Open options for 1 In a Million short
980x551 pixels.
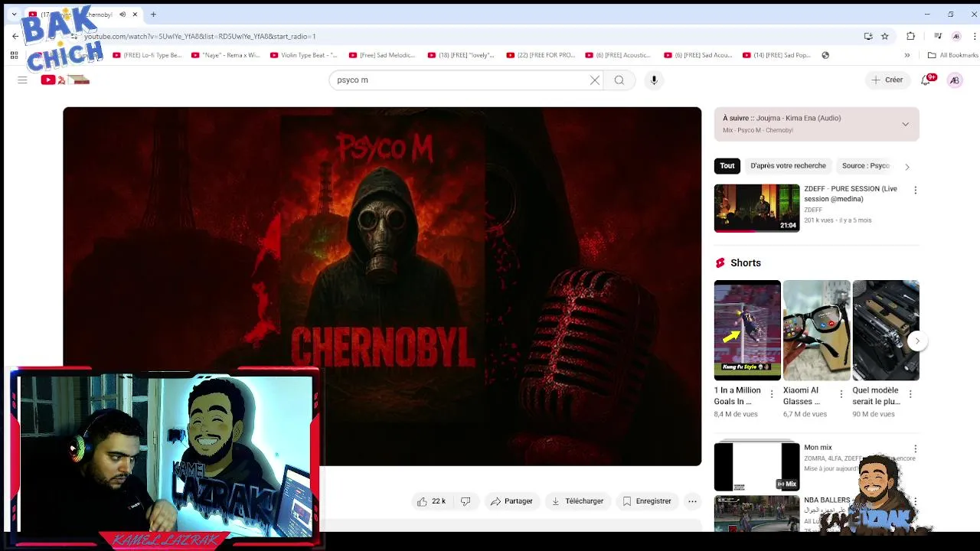coord(772,394)
